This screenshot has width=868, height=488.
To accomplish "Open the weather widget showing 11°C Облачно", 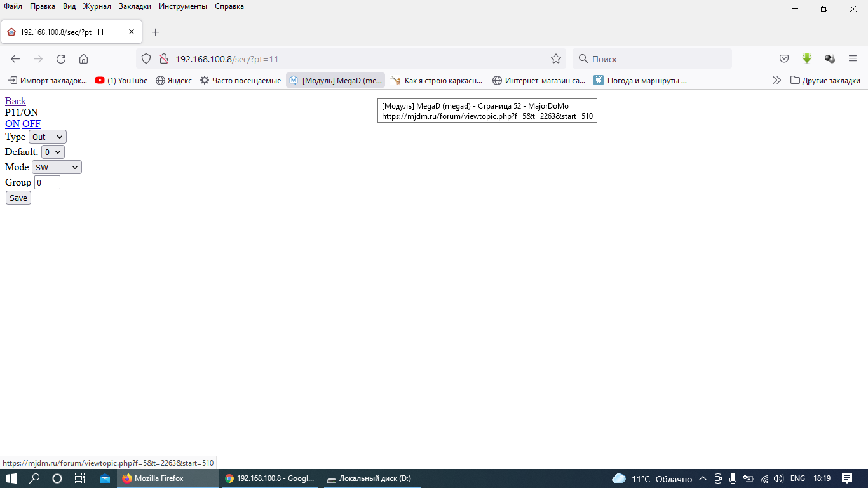I will click(x=652, y=478).
